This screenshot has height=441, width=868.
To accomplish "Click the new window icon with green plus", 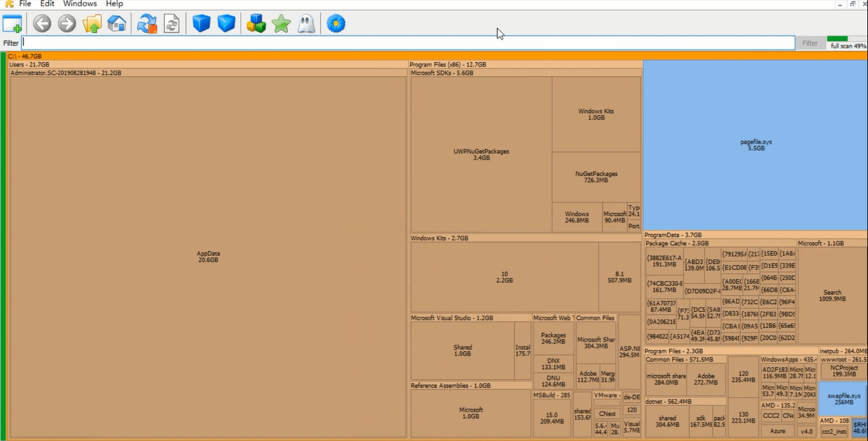I will pyautogui.click(x=12, y=24).
